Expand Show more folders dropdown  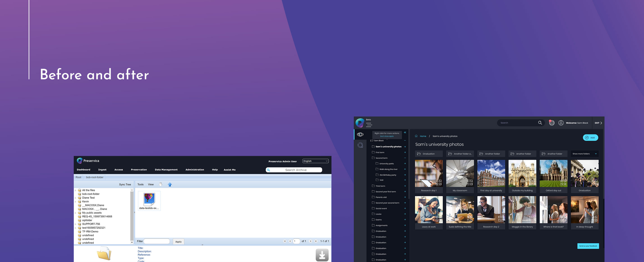(x=584, y=154)
